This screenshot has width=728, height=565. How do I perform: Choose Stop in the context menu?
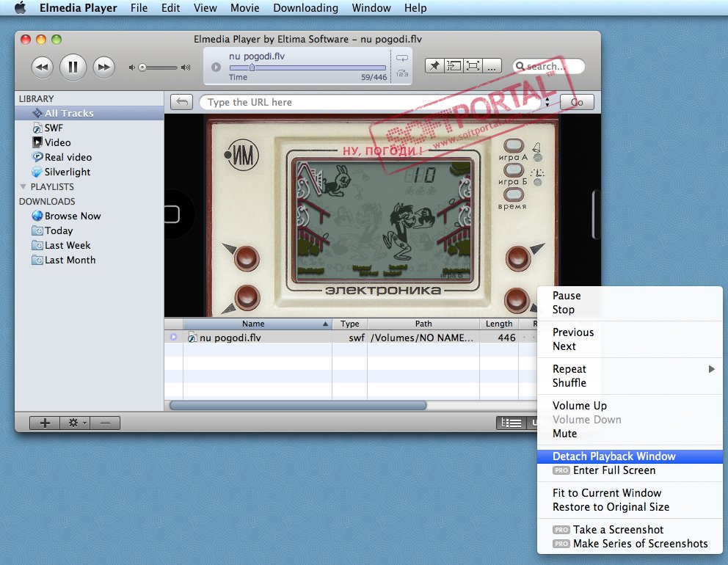click(630, 310)
